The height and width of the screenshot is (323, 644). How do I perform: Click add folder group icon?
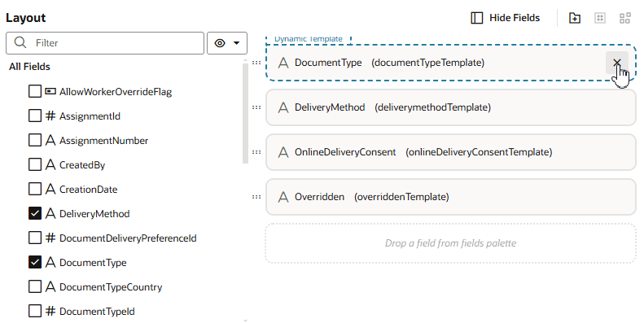(575, 18)
